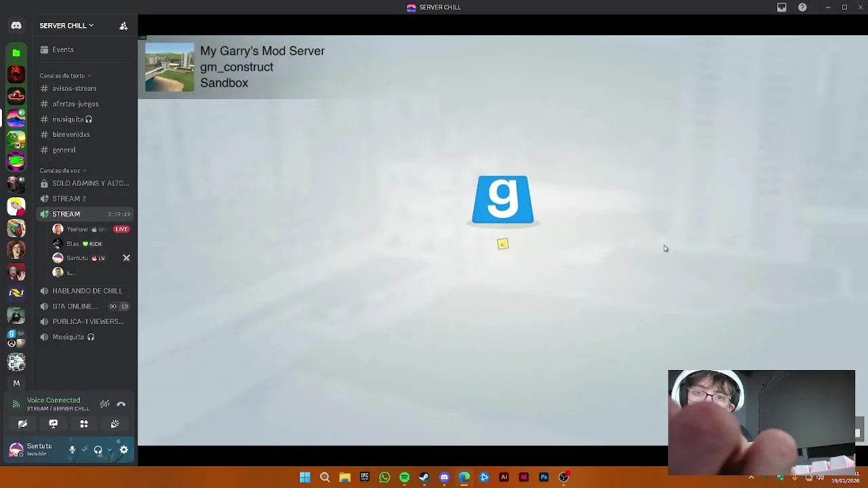Screen dimensions: 868x488
Task: Click user Blas in STREAM channel
Action: [73, 244]
